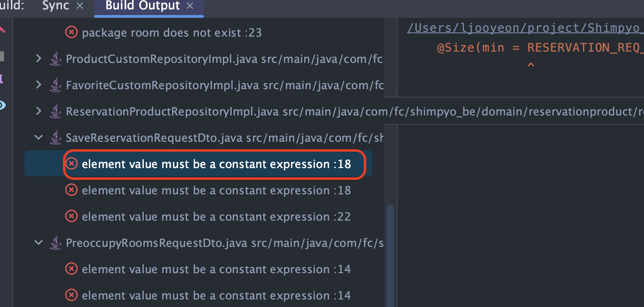This screenshot has height=307, width=644.
Task: Switch to the Sync tab
Action: [x=55, y=6]
